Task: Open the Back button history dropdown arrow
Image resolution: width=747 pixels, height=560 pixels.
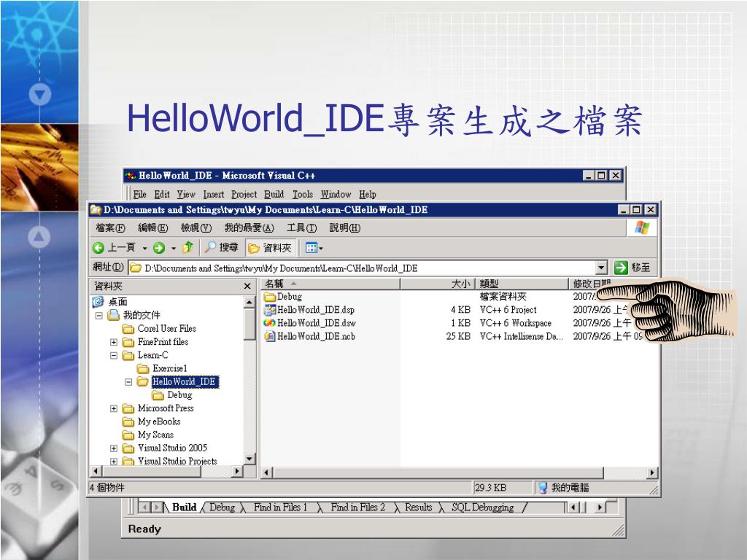Action: [x=144, y=248]
